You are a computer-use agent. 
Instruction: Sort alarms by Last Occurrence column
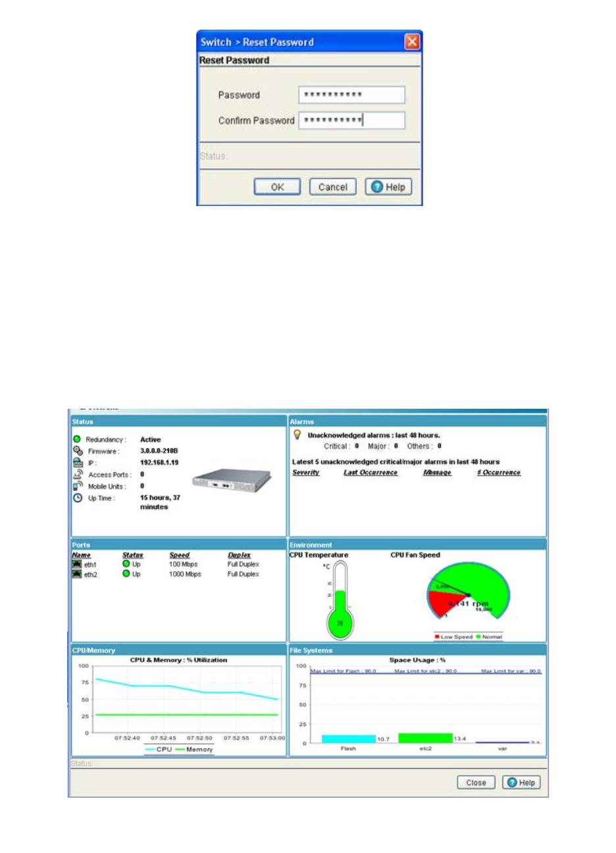click(371, 473)
